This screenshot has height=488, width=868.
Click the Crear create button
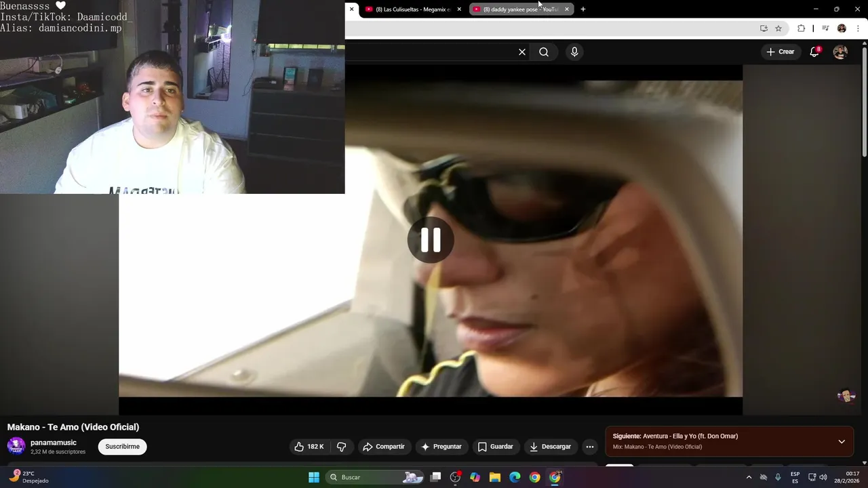tap(781, 52)
